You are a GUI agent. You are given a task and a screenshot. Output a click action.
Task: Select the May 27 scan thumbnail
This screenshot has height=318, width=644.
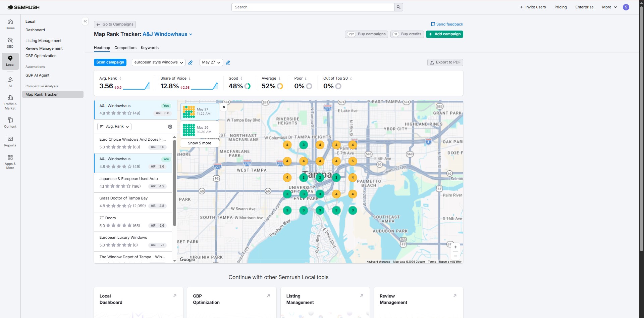click(200, 112)
